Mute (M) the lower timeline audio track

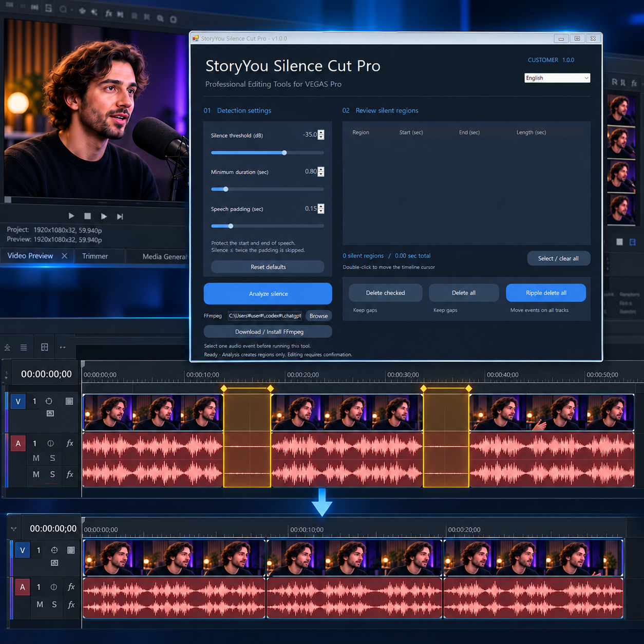coord(40,605)
